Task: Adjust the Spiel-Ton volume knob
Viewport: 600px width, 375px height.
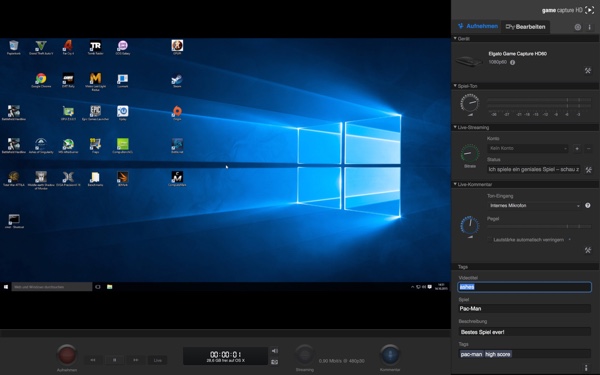Action: [470, 103]
